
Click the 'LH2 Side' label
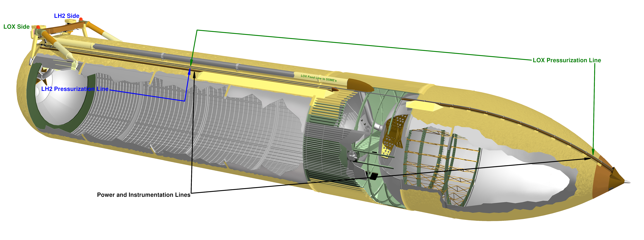click(x=66, y=16)
